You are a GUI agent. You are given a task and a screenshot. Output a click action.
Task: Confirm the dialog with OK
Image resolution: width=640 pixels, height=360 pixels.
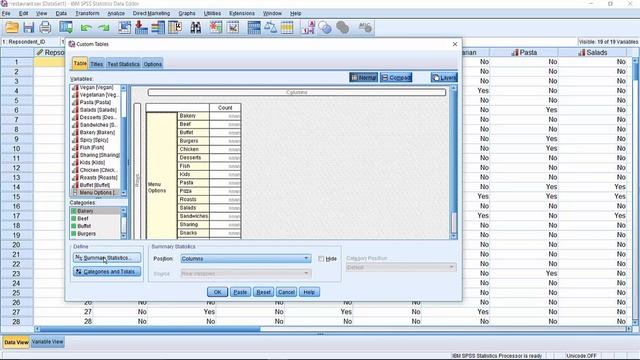point(217,292)
